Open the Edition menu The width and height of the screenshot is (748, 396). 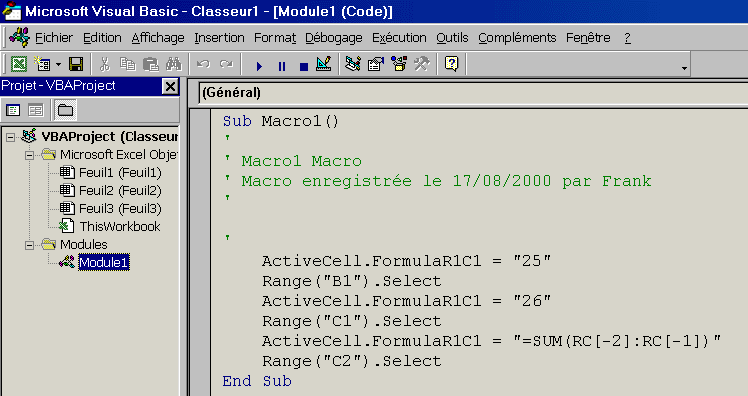click(102, 38)
